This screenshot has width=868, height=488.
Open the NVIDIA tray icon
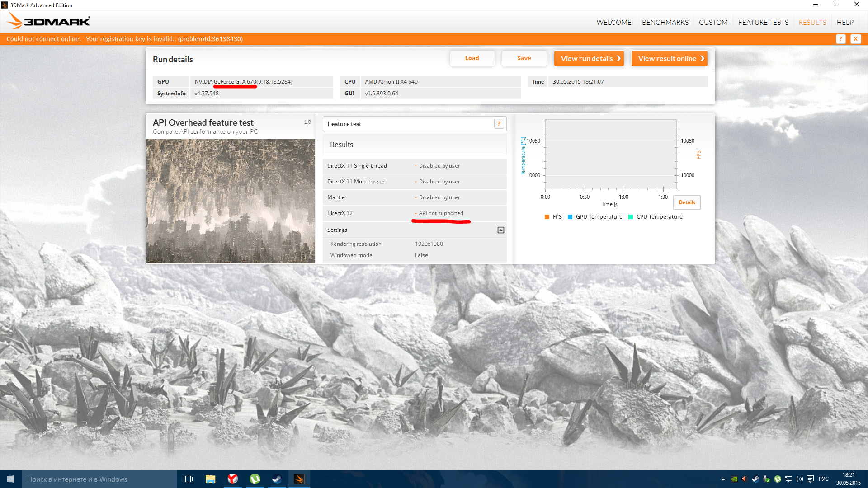click(734, 479)
